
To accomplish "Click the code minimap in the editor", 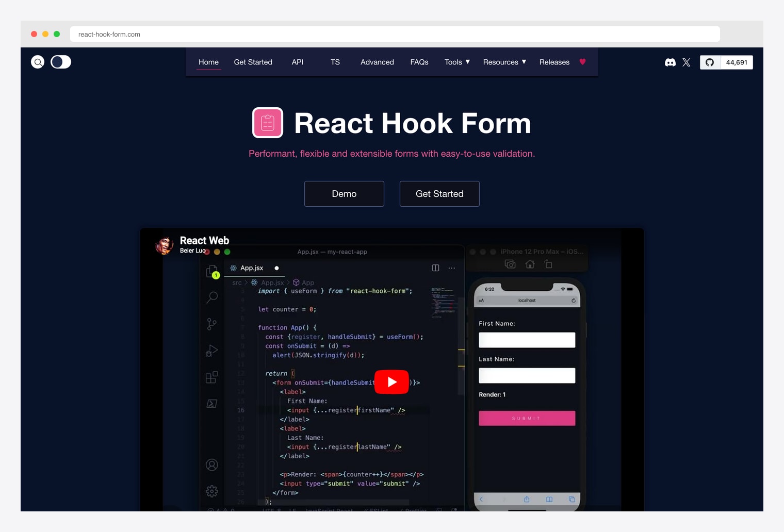I will pyautogui.click(x=444, y=303).
